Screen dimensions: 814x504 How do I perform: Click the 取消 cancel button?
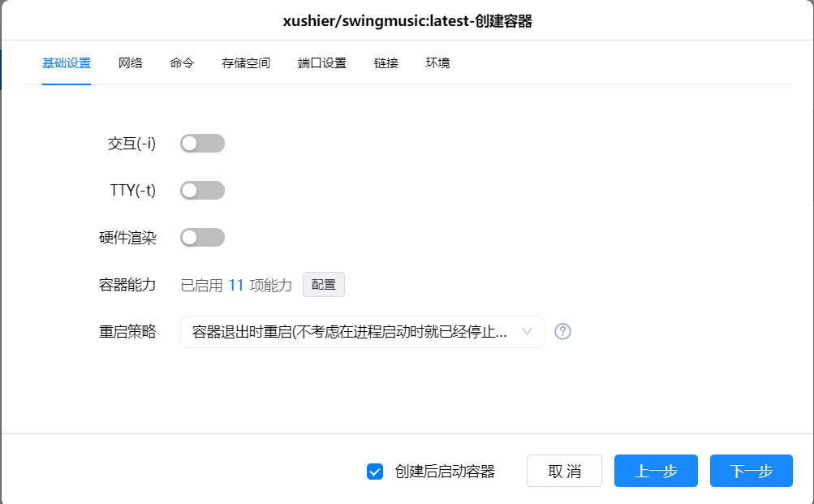[x=564, y=471]
